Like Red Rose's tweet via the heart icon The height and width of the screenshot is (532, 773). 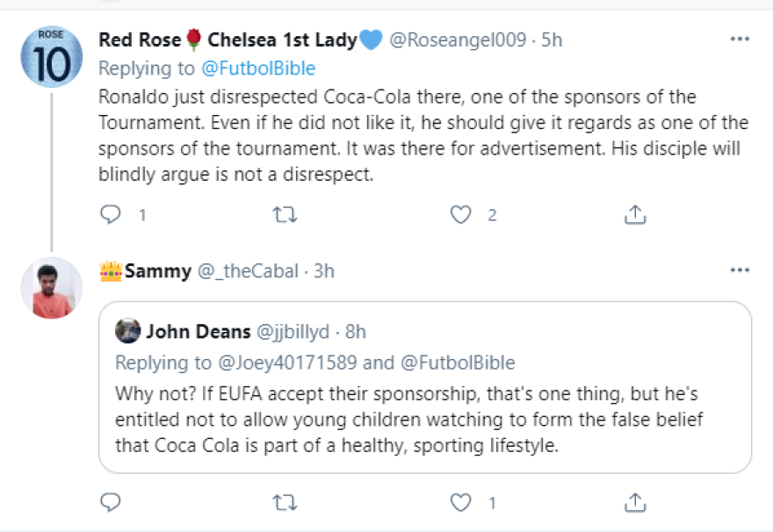pyautogui.click(x=459, y=213)
